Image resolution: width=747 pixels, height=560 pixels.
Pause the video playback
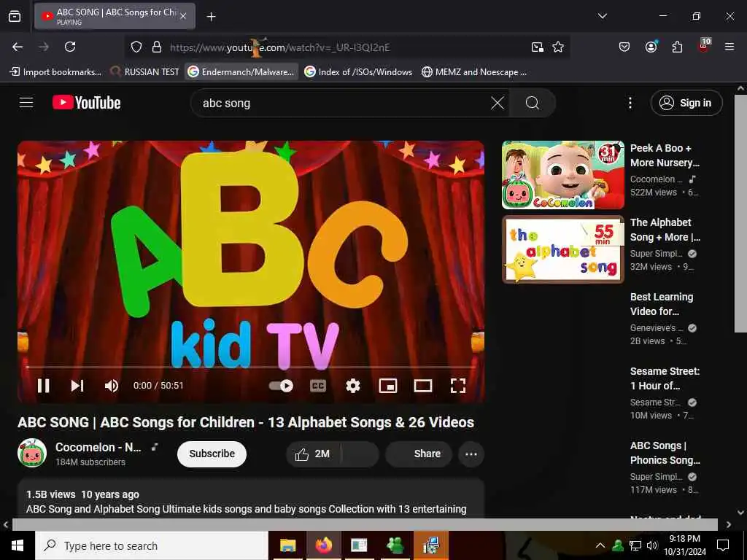point(43,386)
